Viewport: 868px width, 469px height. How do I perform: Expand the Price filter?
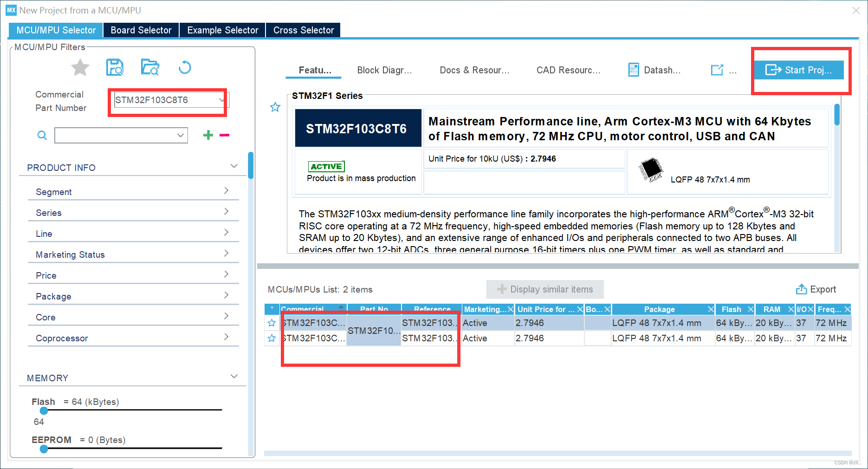point(226,274)
